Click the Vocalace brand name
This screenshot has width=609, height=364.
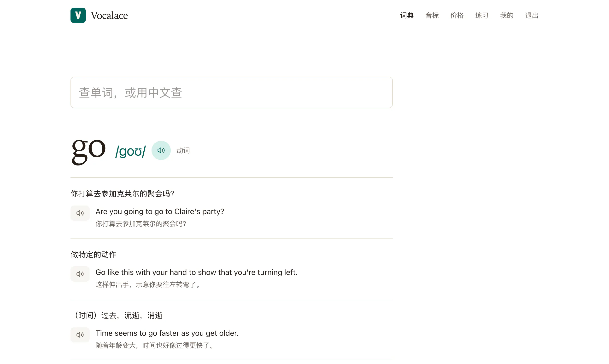click(109, 16)
